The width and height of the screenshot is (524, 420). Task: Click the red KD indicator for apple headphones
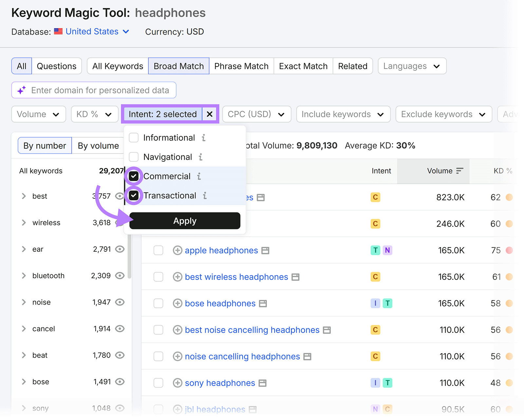coord(509,251)
